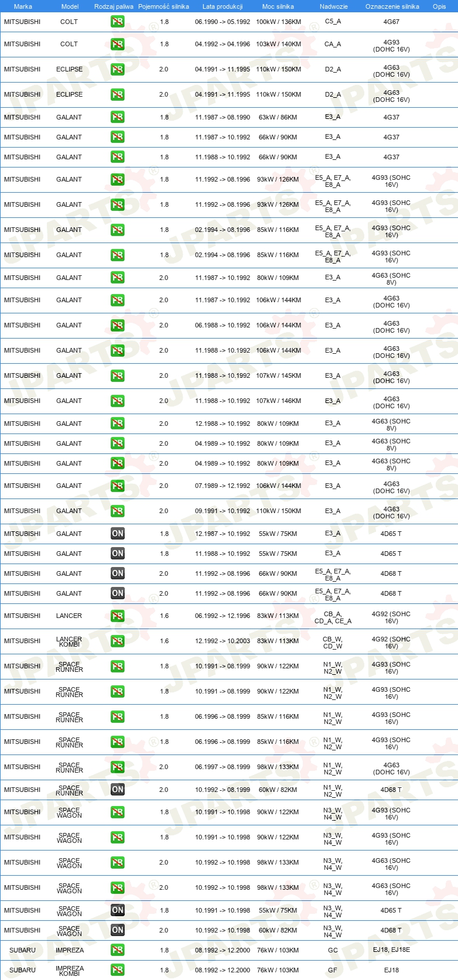Click petrol icon in GALANT 12.1988 row
Screen dimensions: 458x980
118,424
